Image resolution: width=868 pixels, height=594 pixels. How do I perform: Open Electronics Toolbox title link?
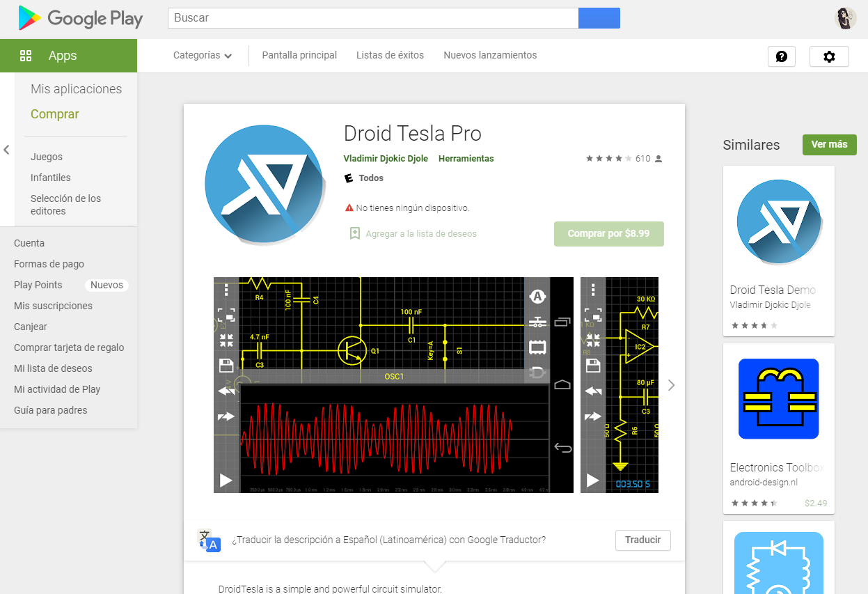click(x=778, y=467)
